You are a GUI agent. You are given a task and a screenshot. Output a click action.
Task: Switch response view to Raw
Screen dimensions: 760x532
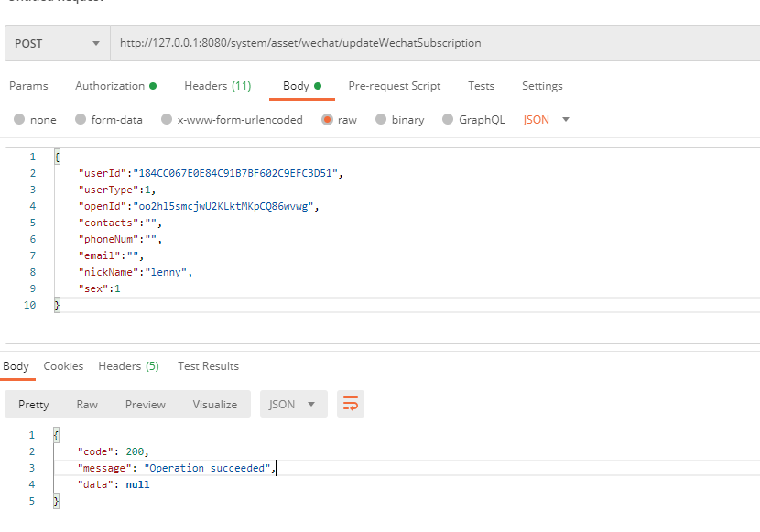pyautogui.click(x=87, y=404)
